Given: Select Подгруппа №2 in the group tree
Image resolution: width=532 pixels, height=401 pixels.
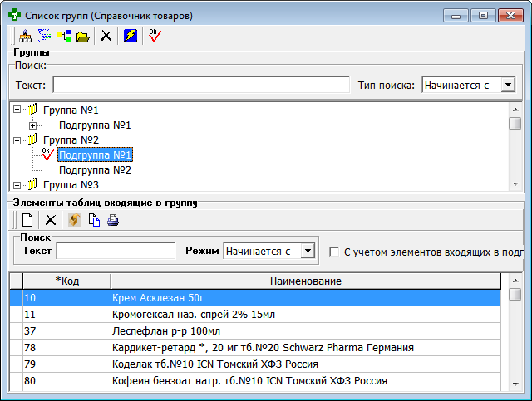Looking at the screenshot, I should click(95, 170).
